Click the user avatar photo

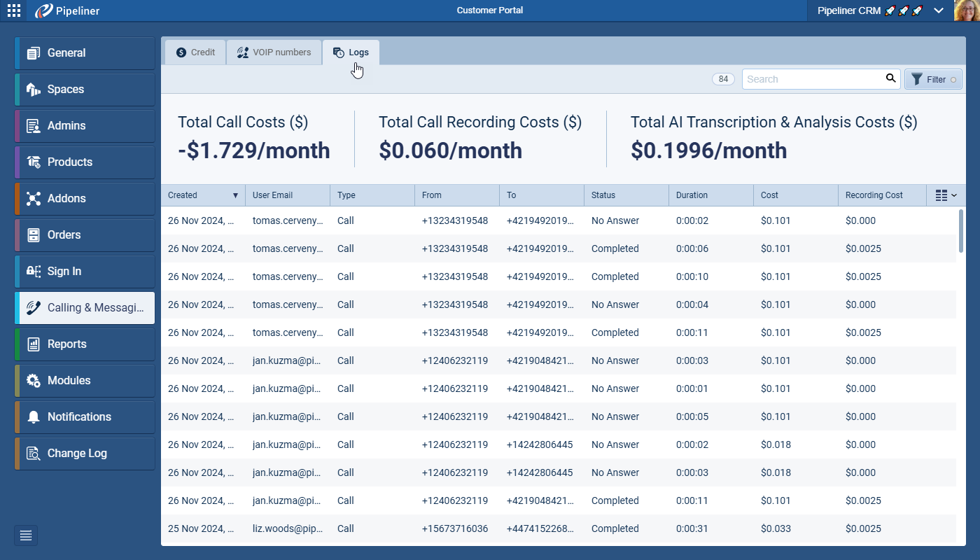click(x=967, y=10)
